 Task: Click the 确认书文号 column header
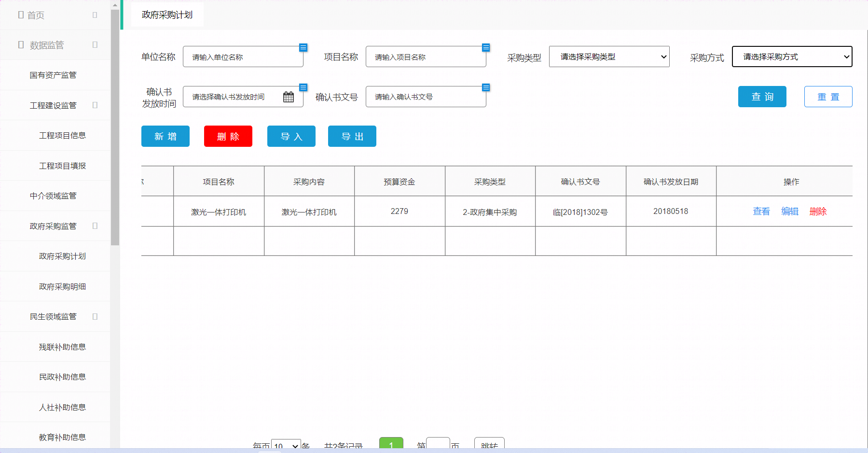[580, 182]
